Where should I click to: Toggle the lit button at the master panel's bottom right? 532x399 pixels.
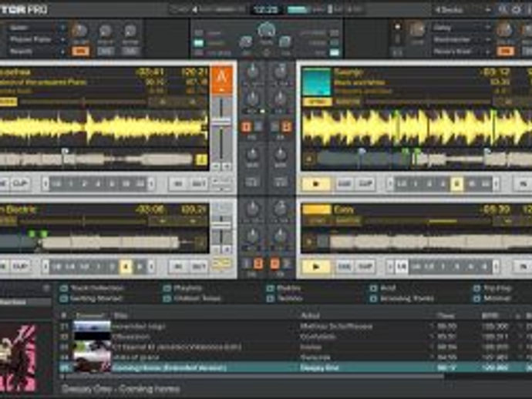click(x=334, y=52)
